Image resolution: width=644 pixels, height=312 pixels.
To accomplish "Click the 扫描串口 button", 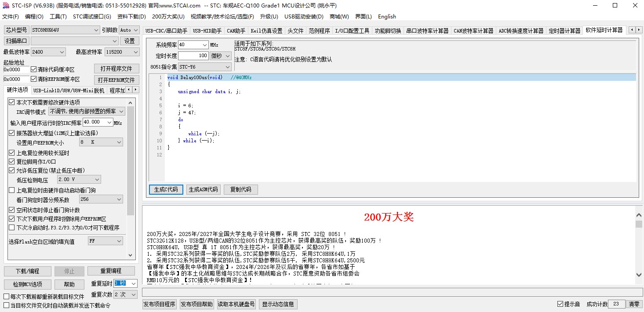I will coord(16,41).
